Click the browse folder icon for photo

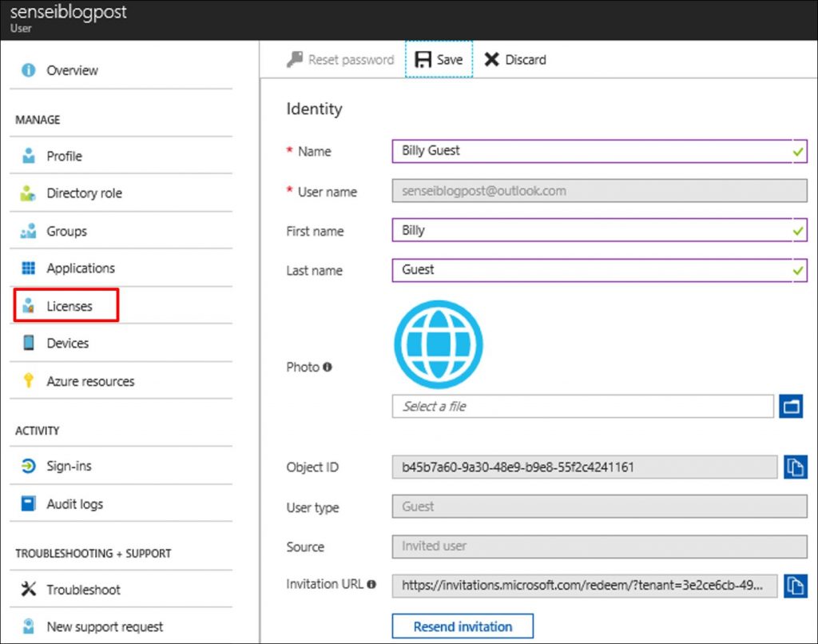(x=791, y=406)
